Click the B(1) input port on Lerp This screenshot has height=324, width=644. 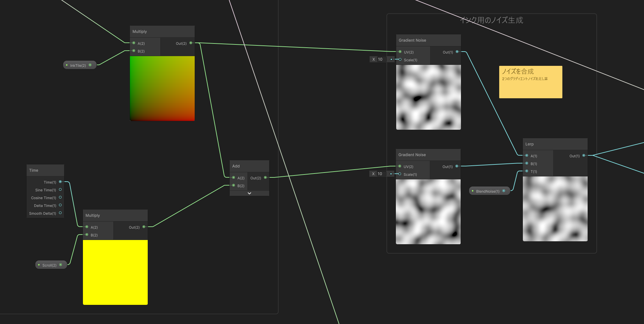[527, 163]
